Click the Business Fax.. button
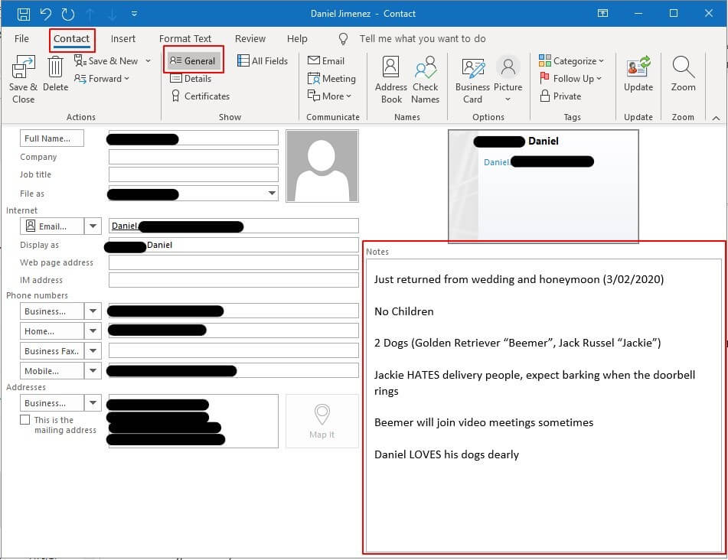 (x=52, y=351)
